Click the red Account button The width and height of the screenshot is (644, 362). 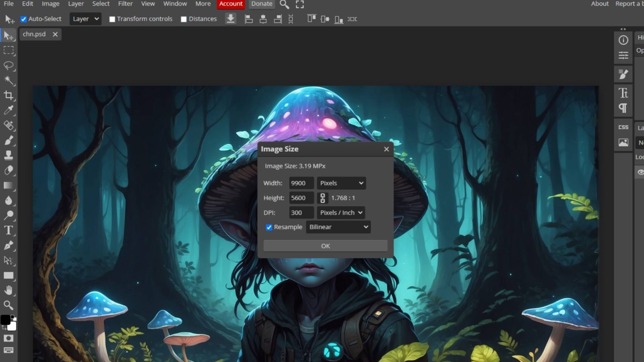pos(231,4)
